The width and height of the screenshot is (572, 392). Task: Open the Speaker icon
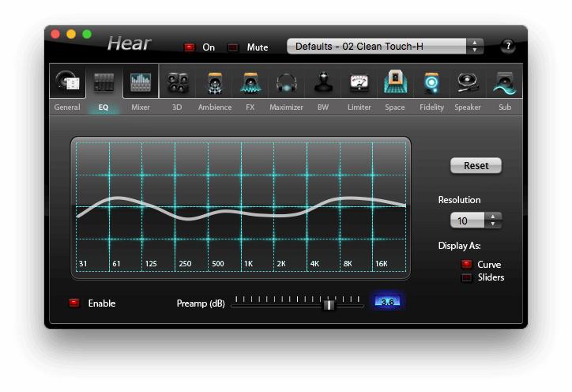pos(468,82)
